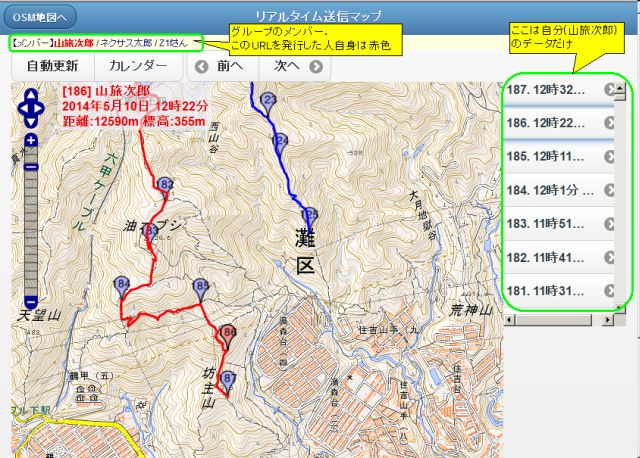Go to next point with 次へ

[x=297, y=66]
